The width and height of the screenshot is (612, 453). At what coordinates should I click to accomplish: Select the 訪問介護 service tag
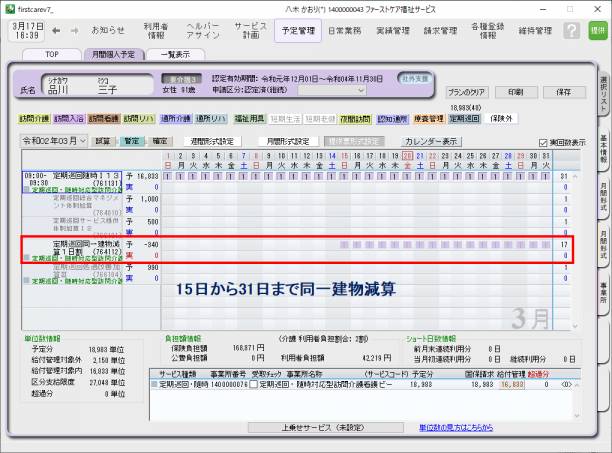35,118
